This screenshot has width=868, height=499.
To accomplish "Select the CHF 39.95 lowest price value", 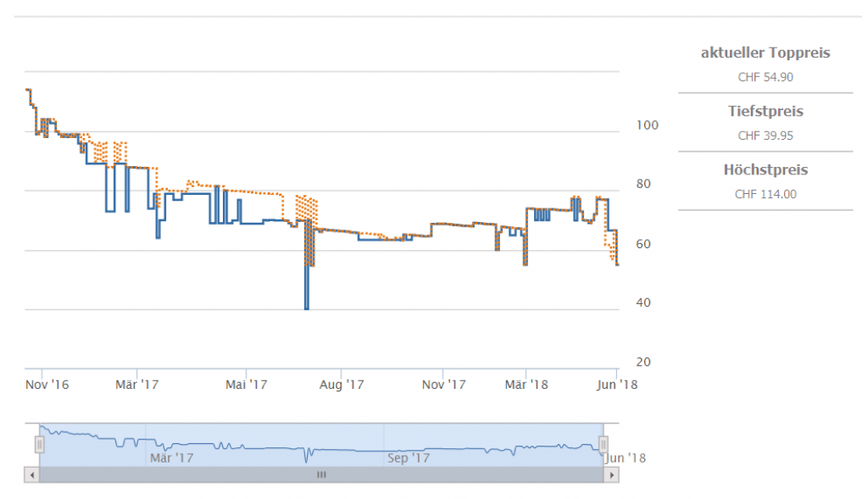I will 765,136.
